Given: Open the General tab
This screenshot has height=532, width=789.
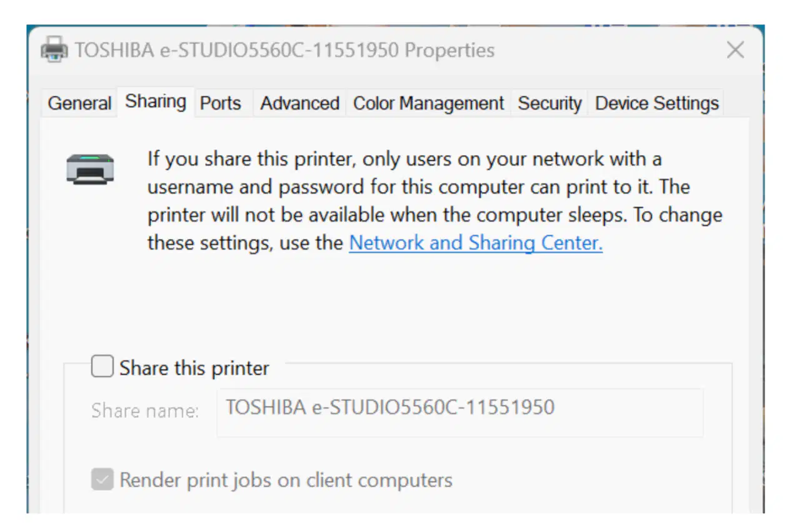Looking at the screenshot, I should coord(79,103).
